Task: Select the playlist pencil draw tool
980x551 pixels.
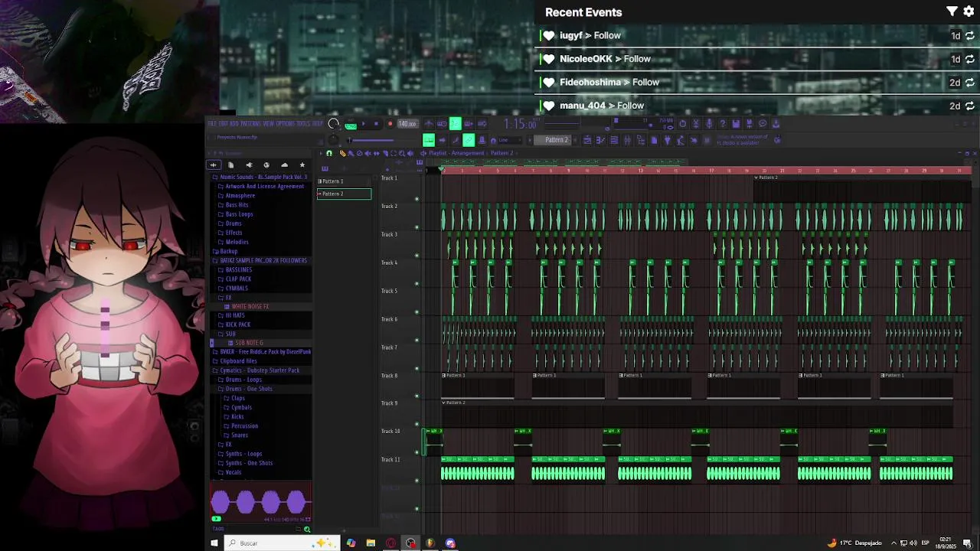Action: pyautogui.click(x=342, y=153)
